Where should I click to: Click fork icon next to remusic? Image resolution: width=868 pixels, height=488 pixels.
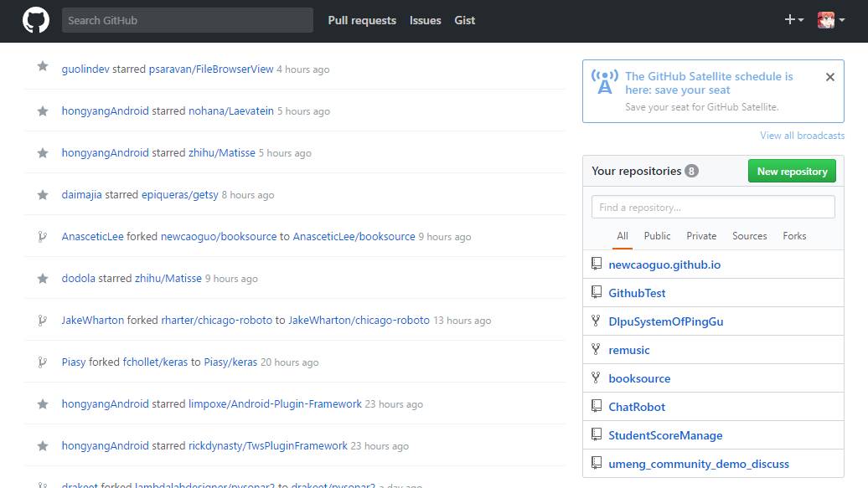596,349
